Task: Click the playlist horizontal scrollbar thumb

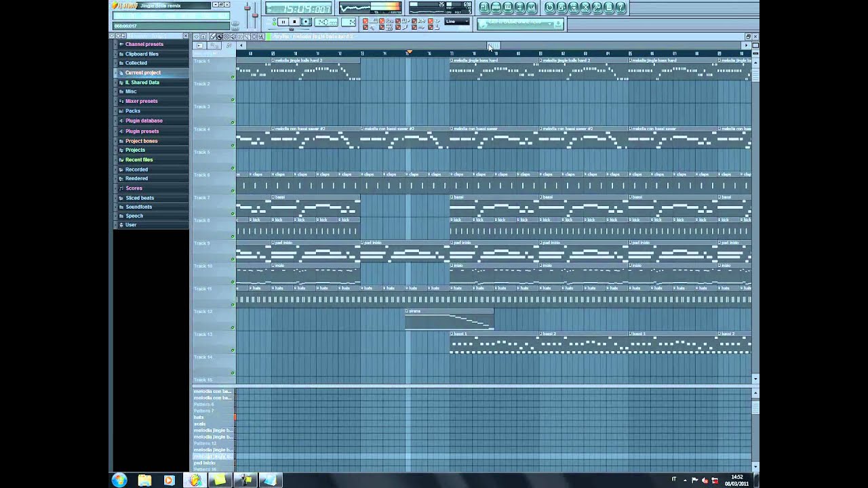Action: tap(494, 45)
